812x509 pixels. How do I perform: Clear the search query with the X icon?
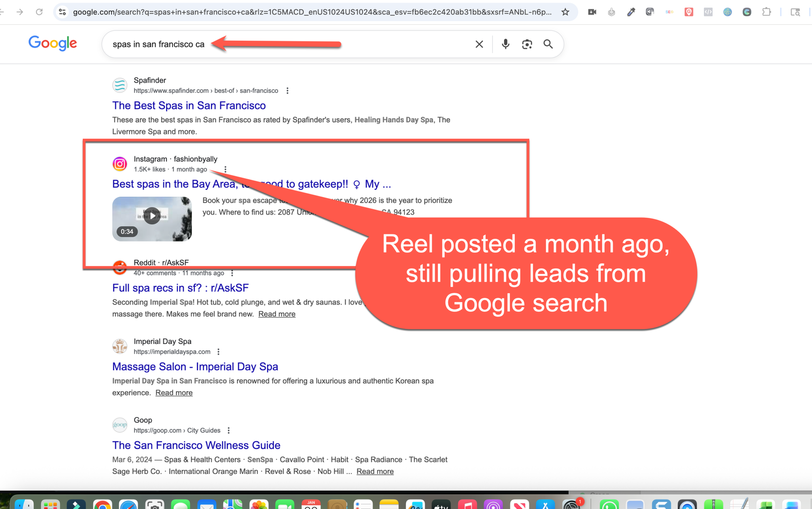[479, 44]
